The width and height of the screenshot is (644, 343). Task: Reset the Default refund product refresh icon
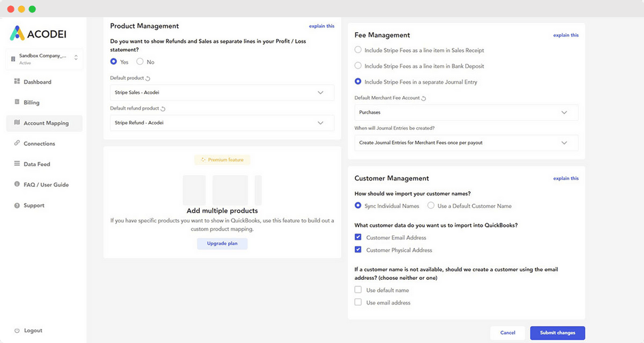pos(163,108)
